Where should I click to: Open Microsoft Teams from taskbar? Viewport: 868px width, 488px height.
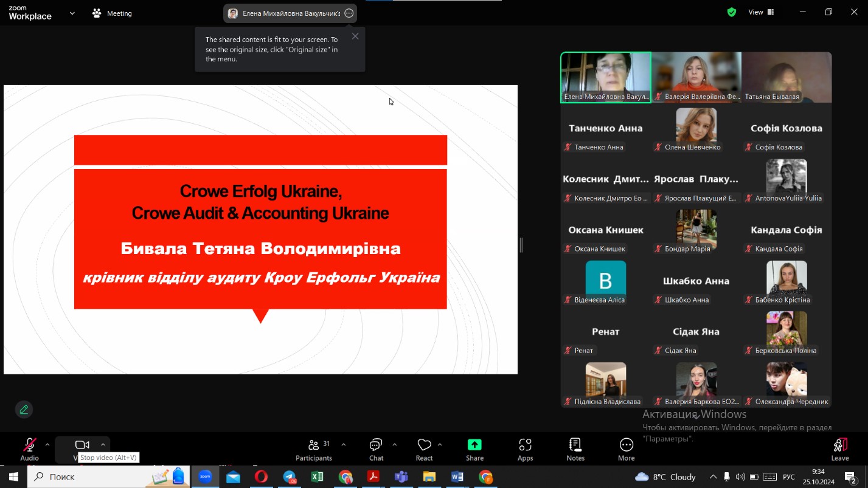[x=401, y=477]
